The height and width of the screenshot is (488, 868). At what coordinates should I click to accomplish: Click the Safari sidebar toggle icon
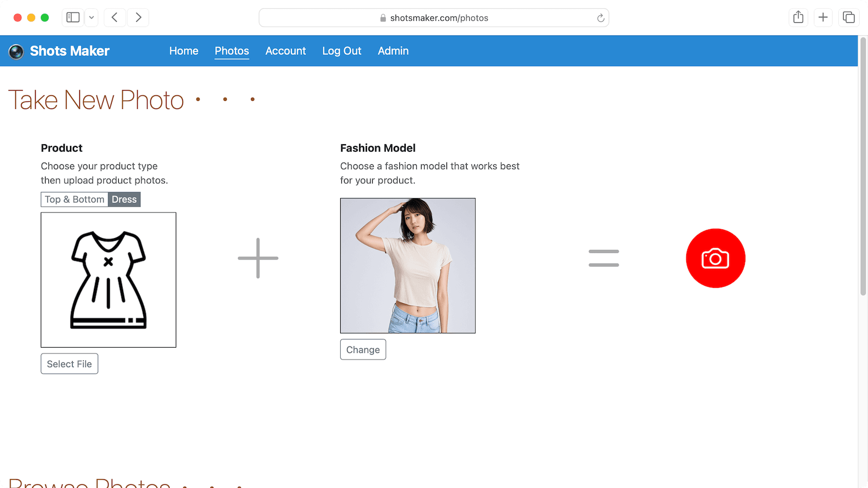[x=73, y=18]
